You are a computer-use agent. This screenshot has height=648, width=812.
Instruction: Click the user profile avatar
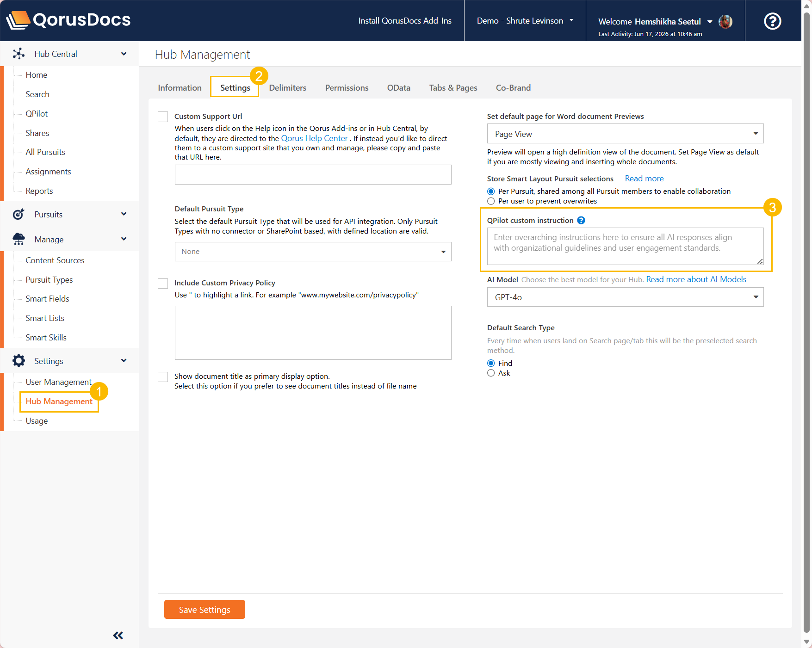point(725,21)
